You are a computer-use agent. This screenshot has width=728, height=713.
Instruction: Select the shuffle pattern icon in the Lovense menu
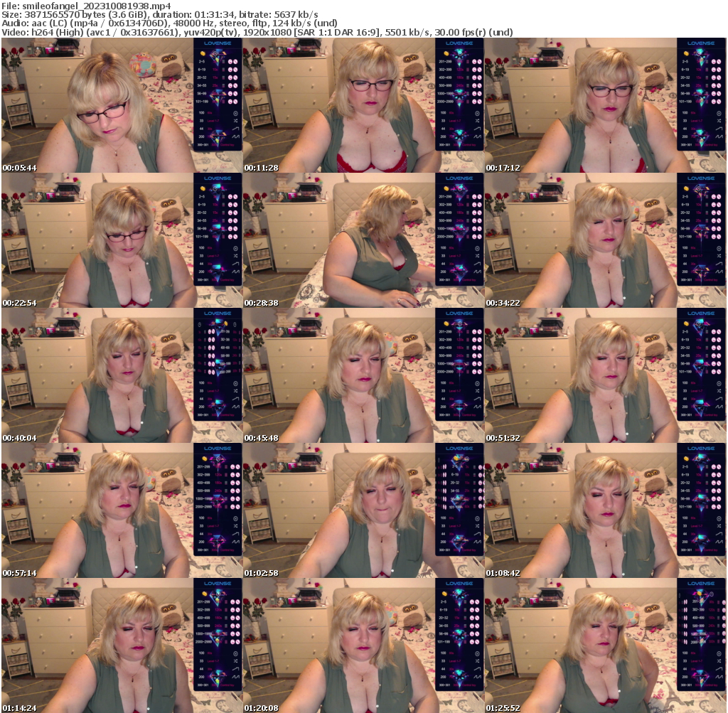(x=236, y=119)
